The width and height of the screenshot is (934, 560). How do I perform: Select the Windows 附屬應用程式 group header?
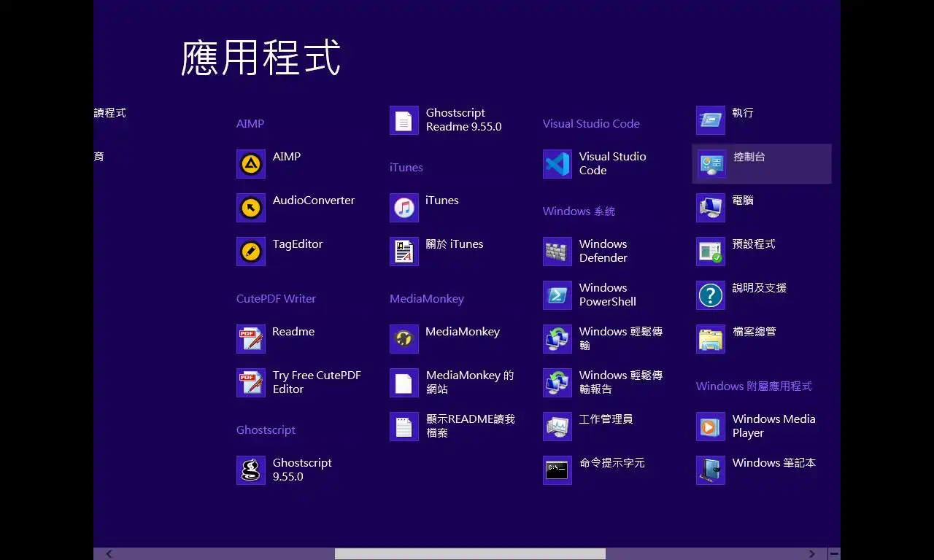(754, 386)
